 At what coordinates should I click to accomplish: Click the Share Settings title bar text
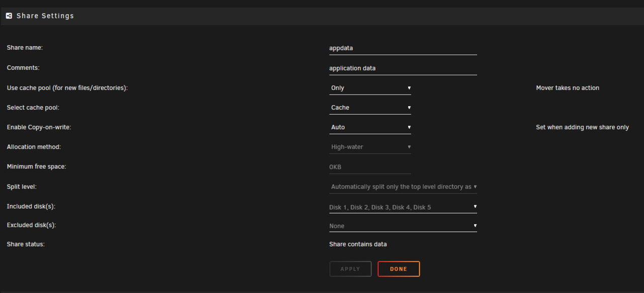tap(45, 16)
